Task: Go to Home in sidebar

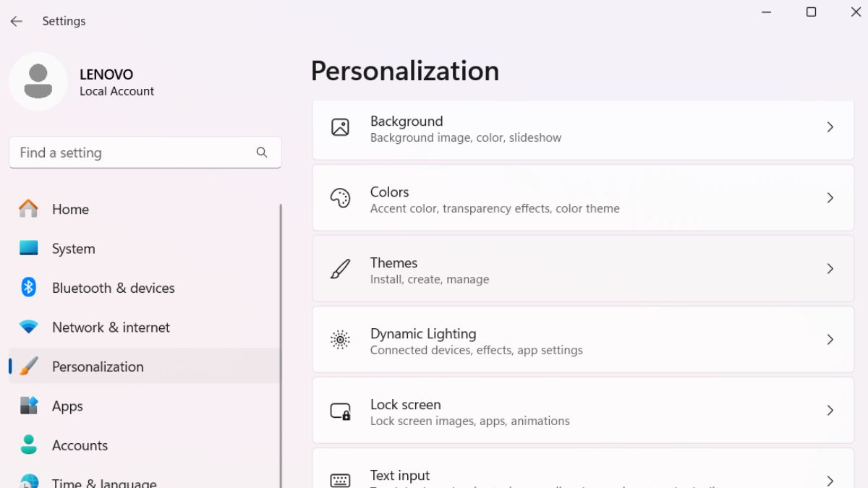Action: click(x=144, y=209)
